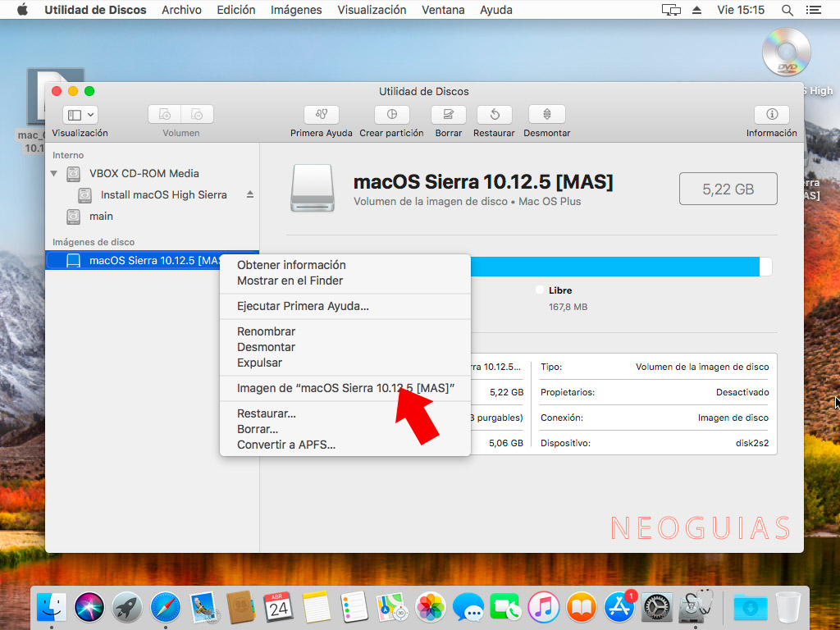Open the Archivo menu
This screenshot has width=840, height=630.
181,10
